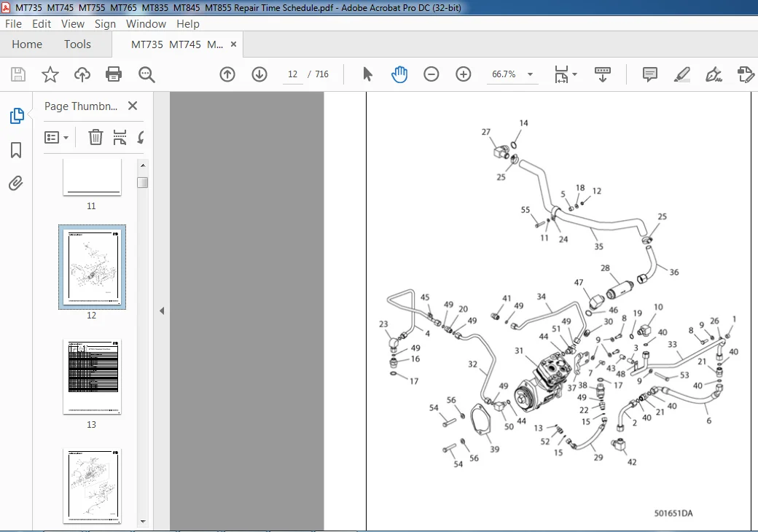
Task: Choose the Selection arrow tool
Action: pos(367,74)
